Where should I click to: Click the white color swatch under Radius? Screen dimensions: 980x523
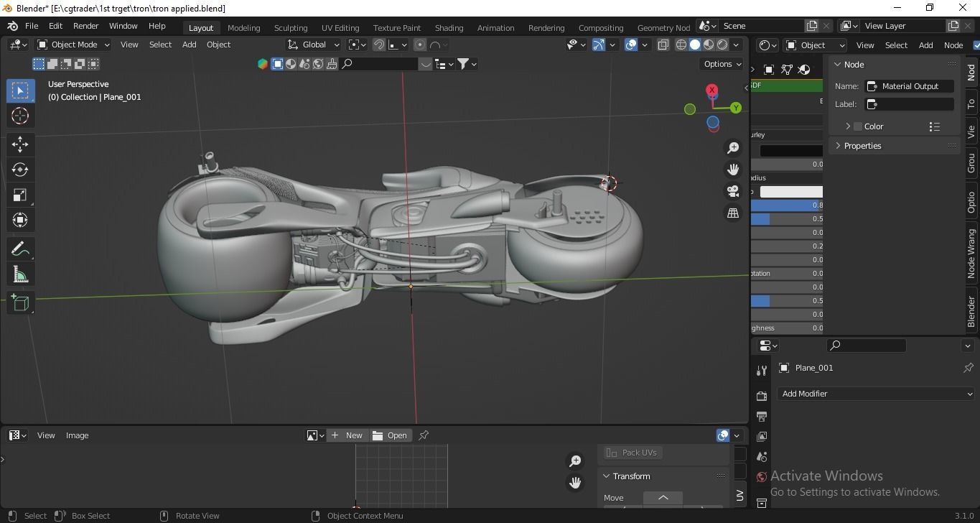(x=791, y=192)
